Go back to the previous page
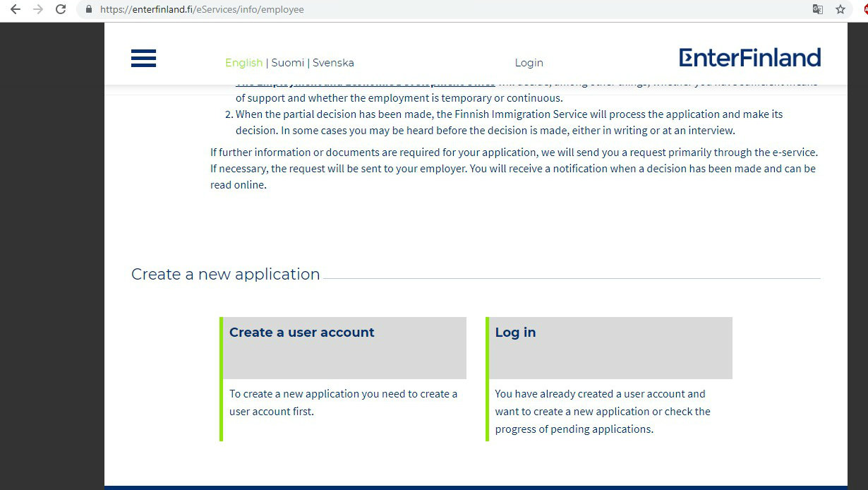The width and height of the screenshot is (868, 490). click(x=16, y=10)
